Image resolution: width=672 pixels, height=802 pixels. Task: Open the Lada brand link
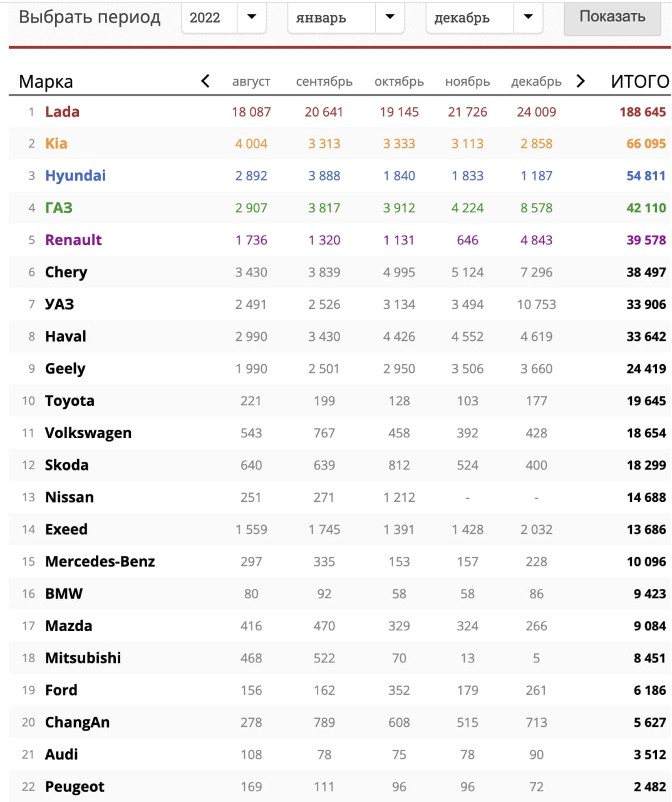tap(62, 112)
